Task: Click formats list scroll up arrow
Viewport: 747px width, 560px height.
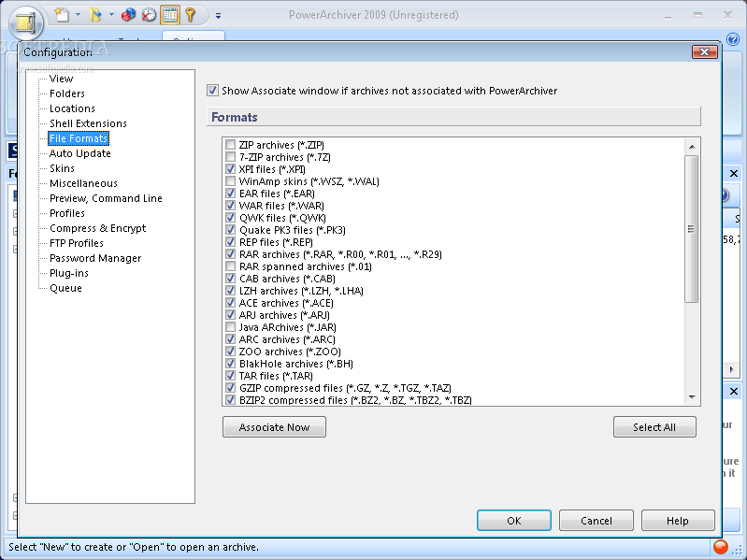Action: [x=692, y=147]
